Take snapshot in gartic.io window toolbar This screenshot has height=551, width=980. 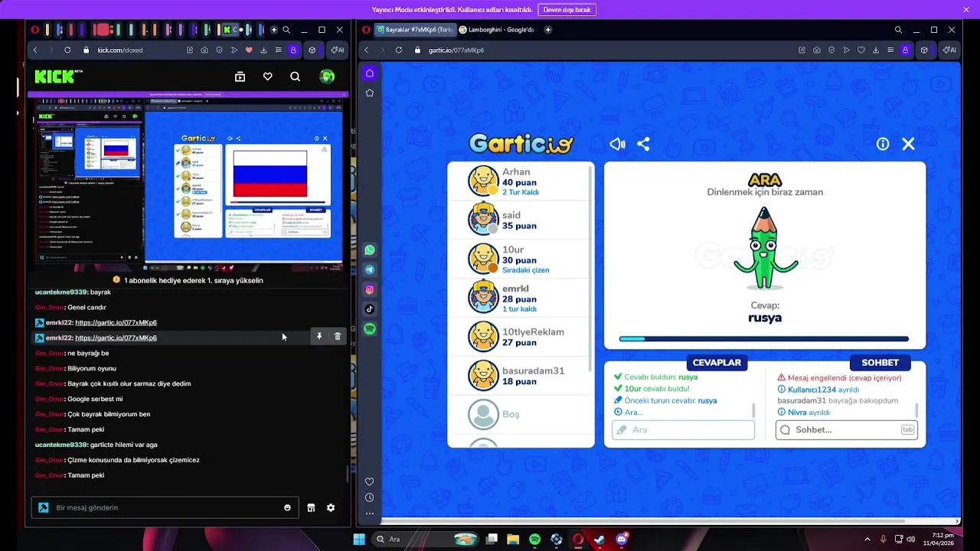(817, 50)
